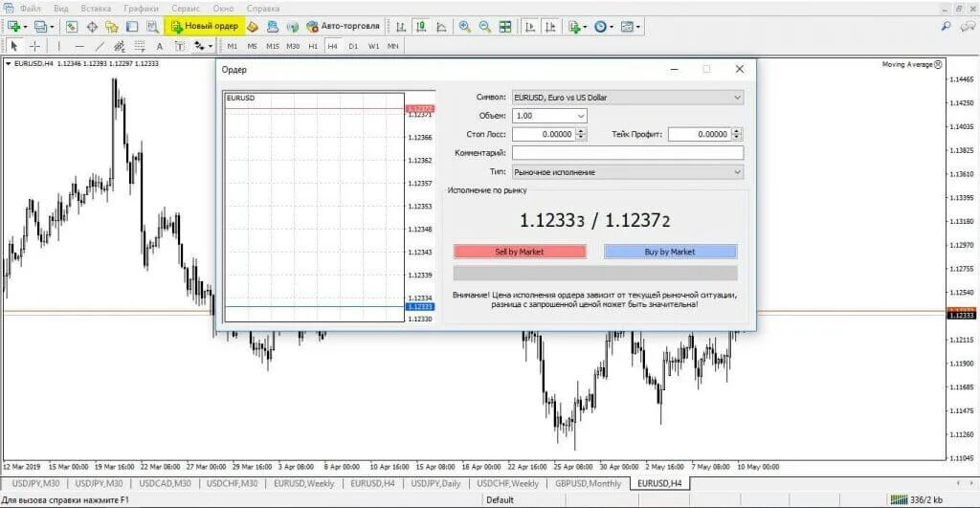The image size is (980, 508).
Task: Toggle the Terminal panel icon
Action: [132, 26]
